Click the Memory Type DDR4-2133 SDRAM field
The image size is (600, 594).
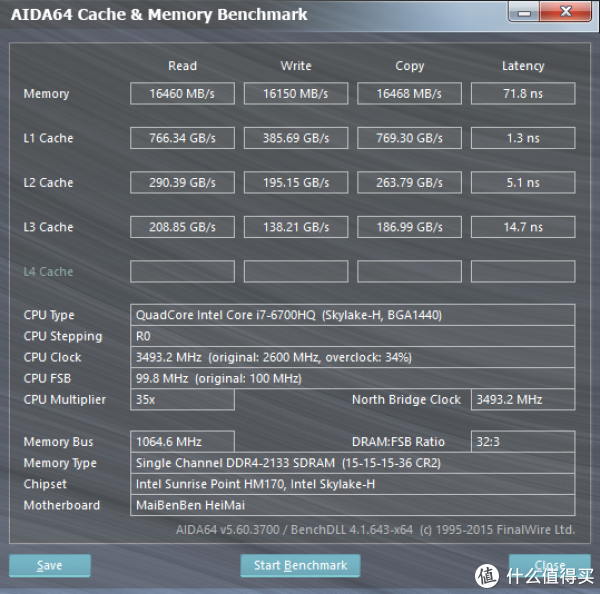click(352, 463)
